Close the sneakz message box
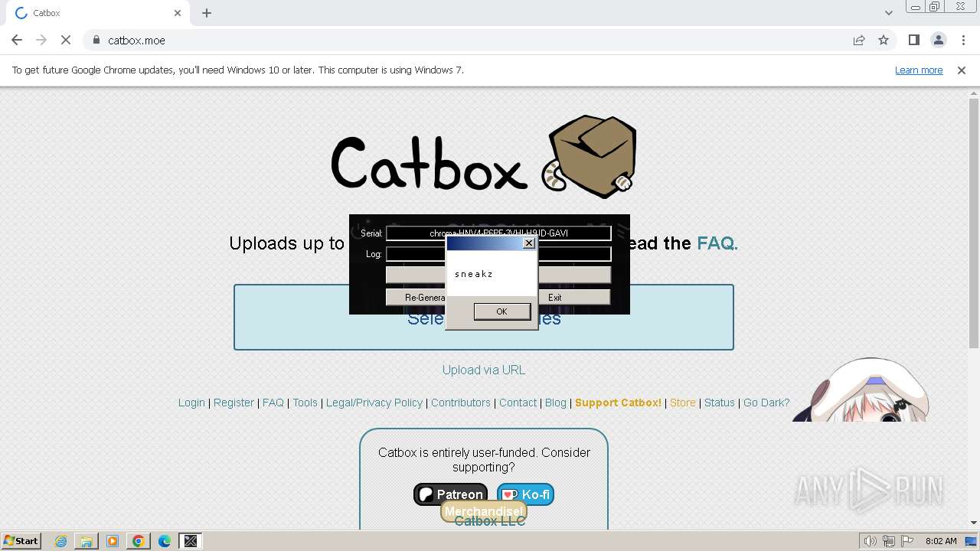The image size is (980, 551). click(528, 243)
